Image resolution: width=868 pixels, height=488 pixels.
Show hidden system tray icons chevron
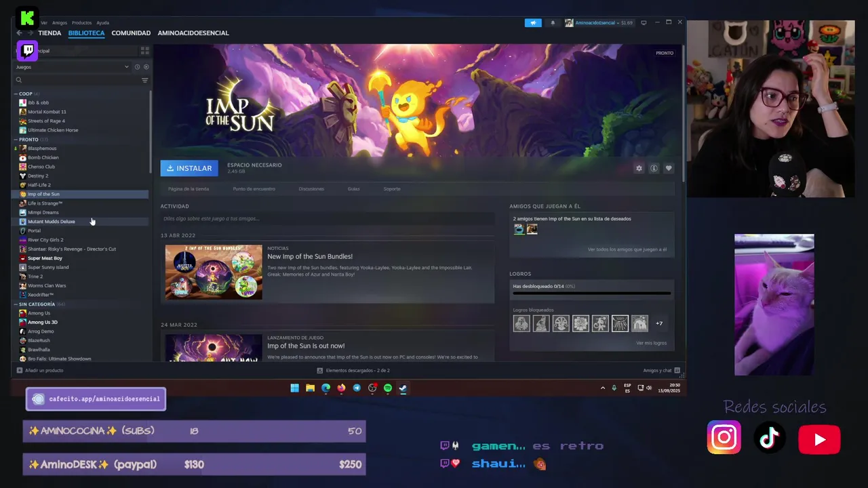point(602,388)
